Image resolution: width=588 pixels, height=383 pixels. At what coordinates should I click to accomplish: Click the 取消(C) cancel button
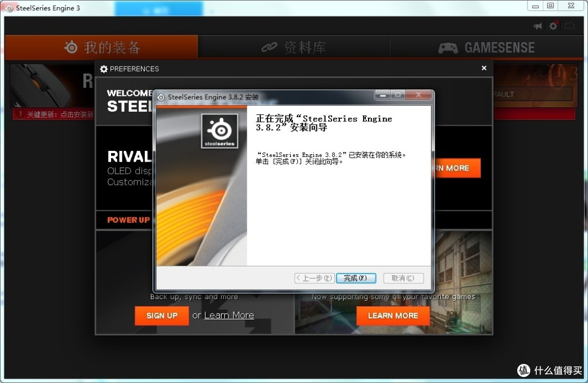(403, 278)
